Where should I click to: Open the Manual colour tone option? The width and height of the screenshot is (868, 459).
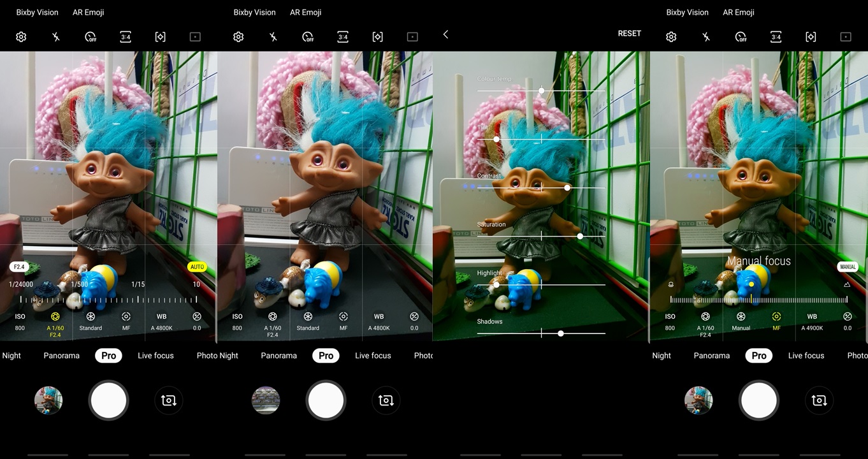coord(741,321)
